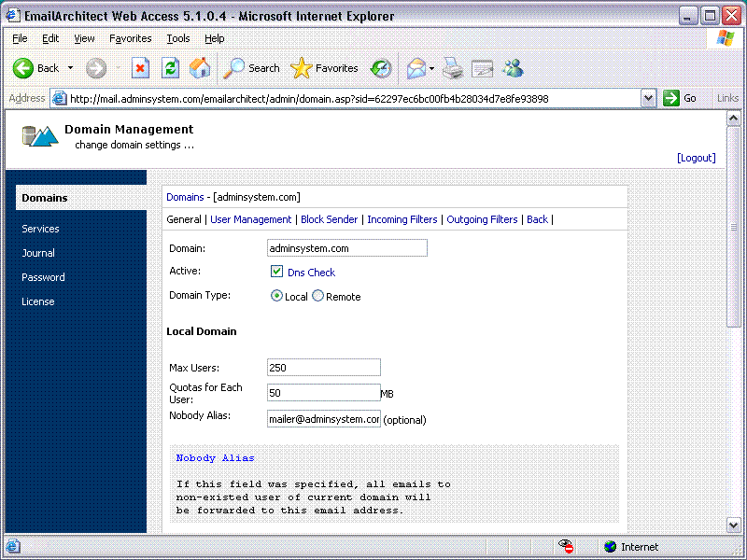Select the Remote domain type radio
The image size is (747, 560).
pos(317,296)
